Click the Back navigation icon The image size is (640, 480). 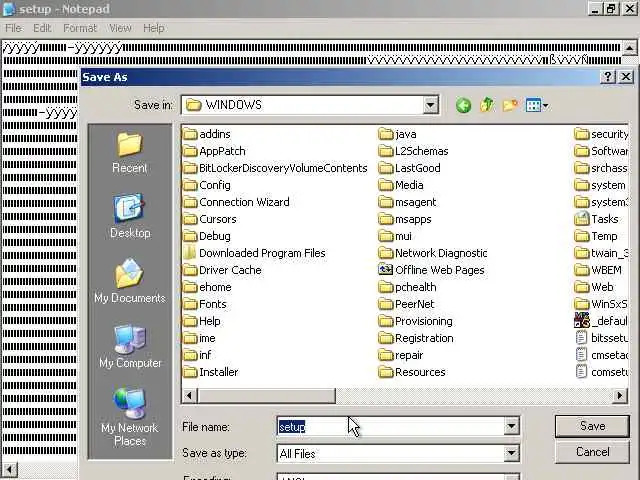click(x=463, y=106)
